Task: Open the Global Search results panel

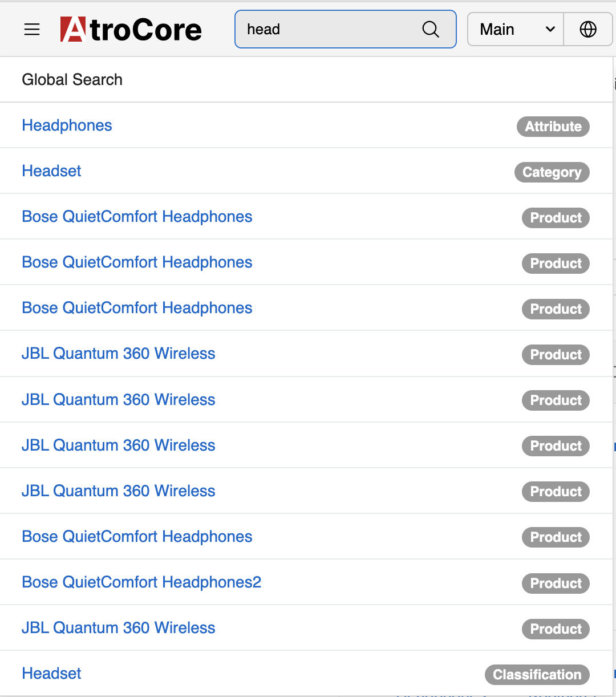Action: [72, 79]
